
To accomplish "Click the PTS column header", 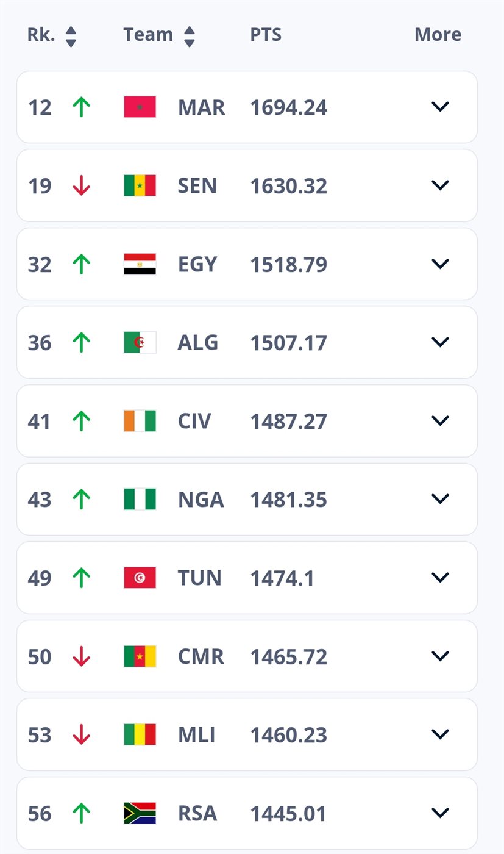I will coord(266,35).
